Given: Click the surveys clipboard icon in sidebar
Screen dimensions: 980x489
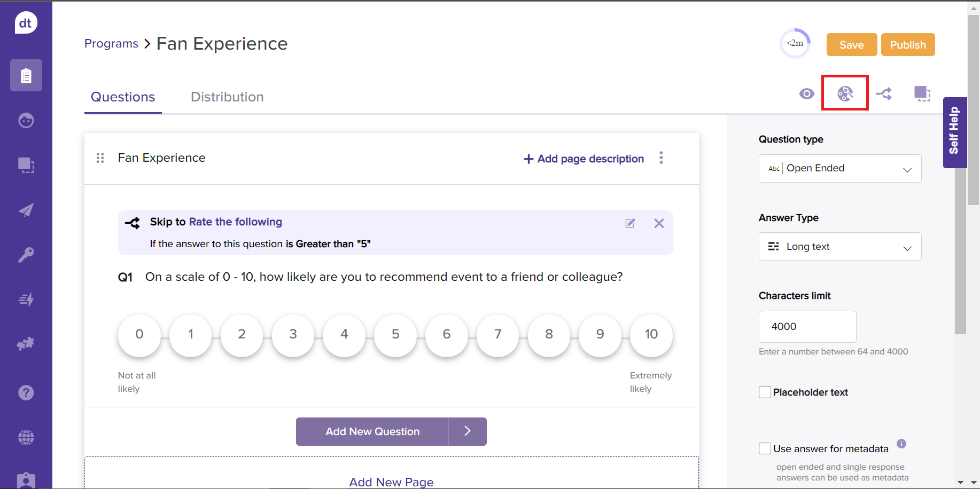Looking at the screenshot, I should 26,75.
